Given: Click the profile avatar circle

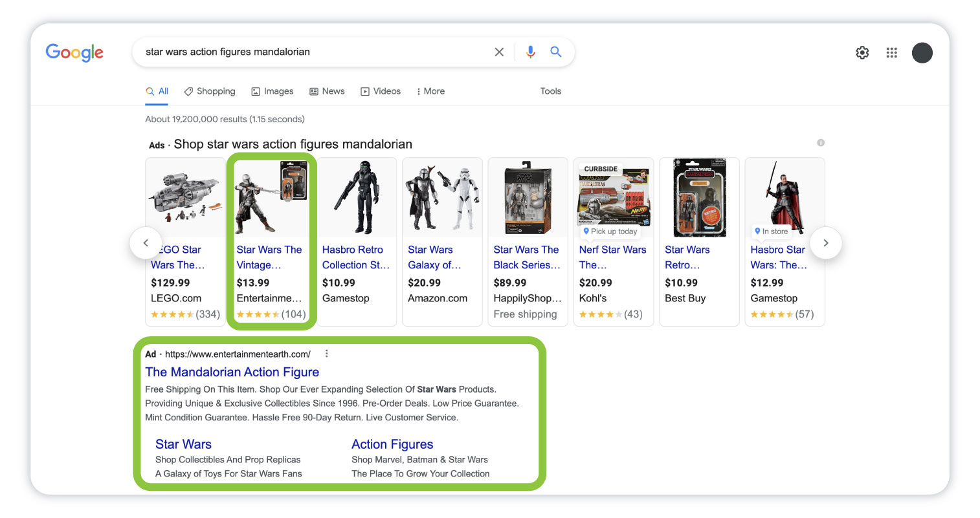Looking at the screenshot, I should [922, 52].
